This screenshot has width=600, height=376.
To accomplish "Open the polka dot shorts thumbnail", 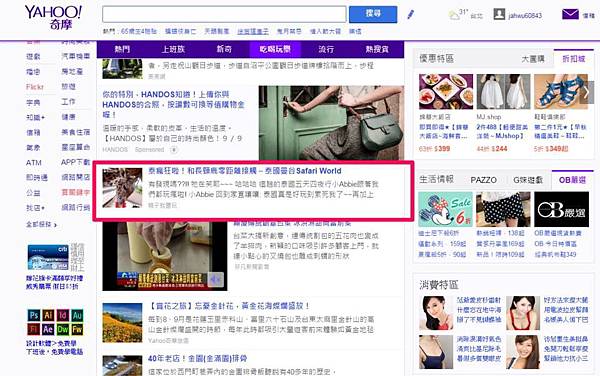I will pos(503,210).
